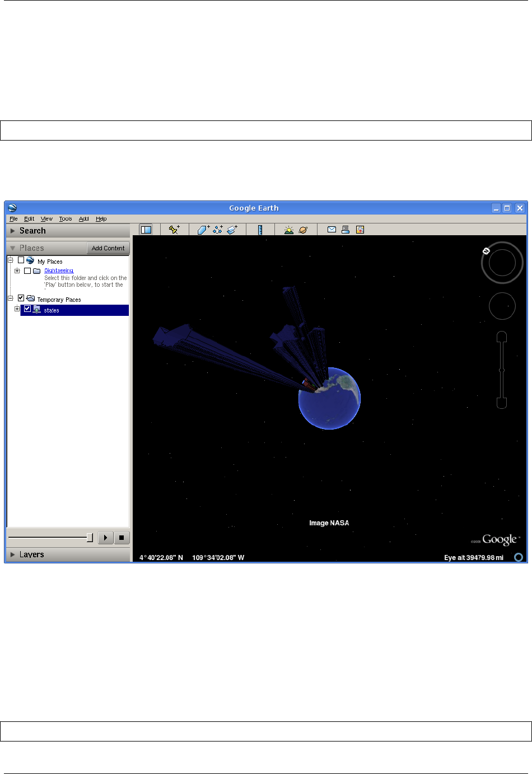Click the Stop tour button
This screenshot has height=774, width=532.
[122, 538]
